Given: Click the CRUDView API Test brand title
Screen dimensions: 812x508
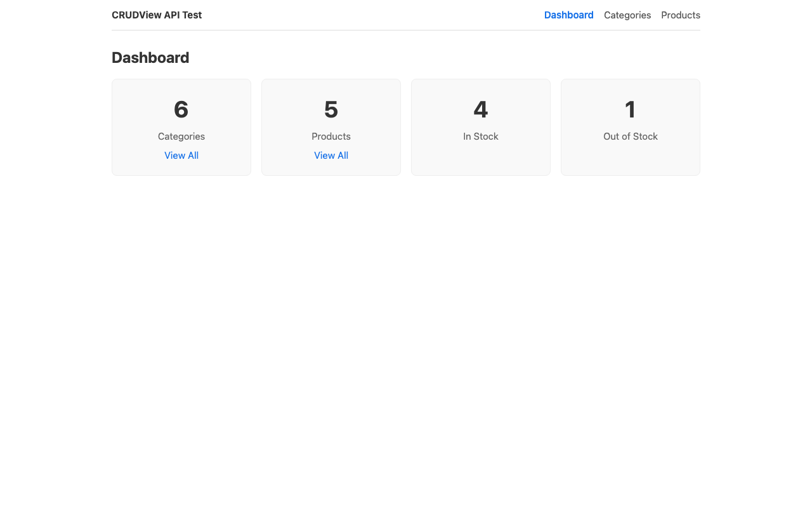Looking at the screenshot, I should pos(157,15).
